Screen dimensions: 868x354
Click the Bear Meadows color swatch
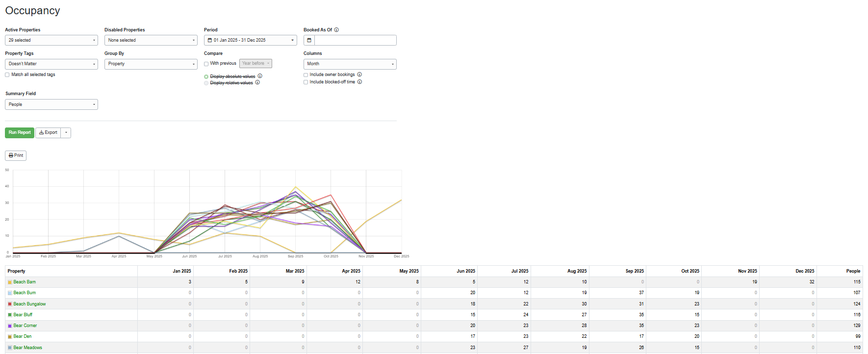click(x=10, y=348)
